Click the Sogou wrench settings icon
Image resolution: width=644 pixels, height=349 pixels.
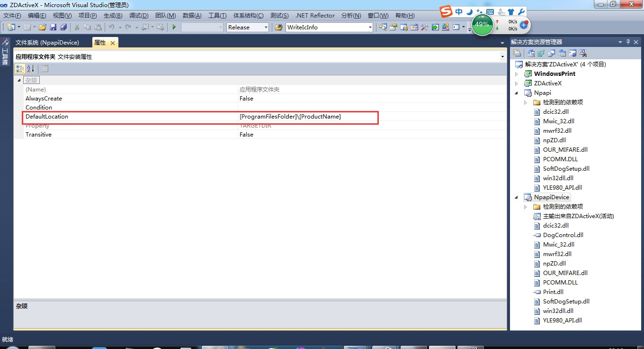[521, 12]
